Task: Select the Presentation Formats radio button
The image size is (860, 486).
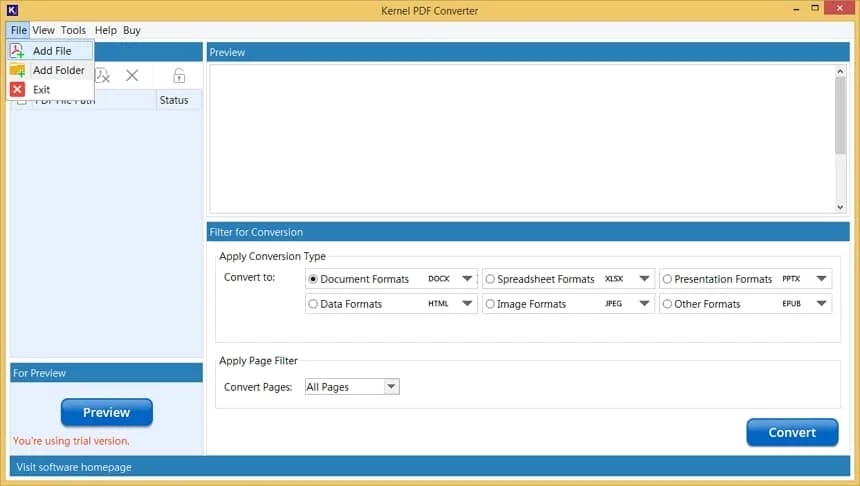Action: click(667, 279)
